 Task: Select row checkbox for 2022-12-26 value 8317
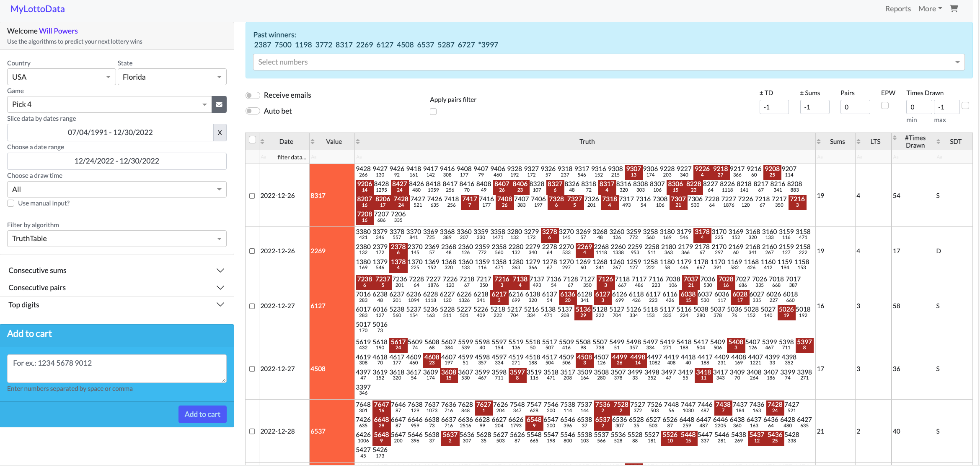pos(252,196)
